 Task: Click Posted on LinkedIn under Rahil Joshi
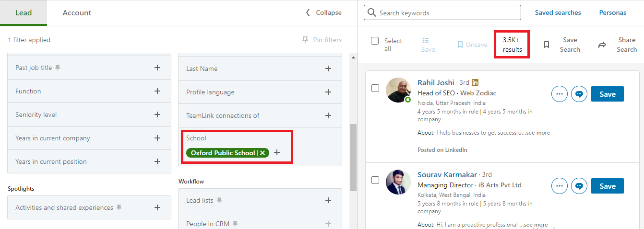tap(442, 149)
